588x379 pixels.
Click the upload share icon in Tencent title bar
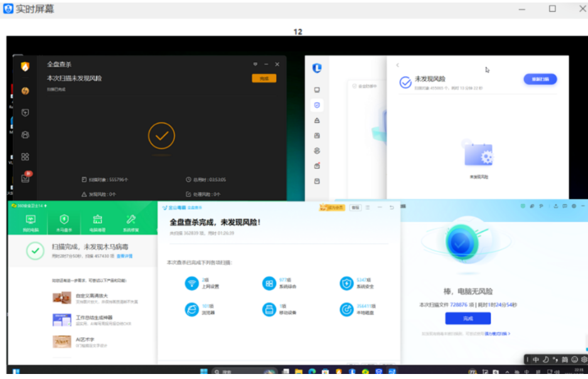(556, 206)
